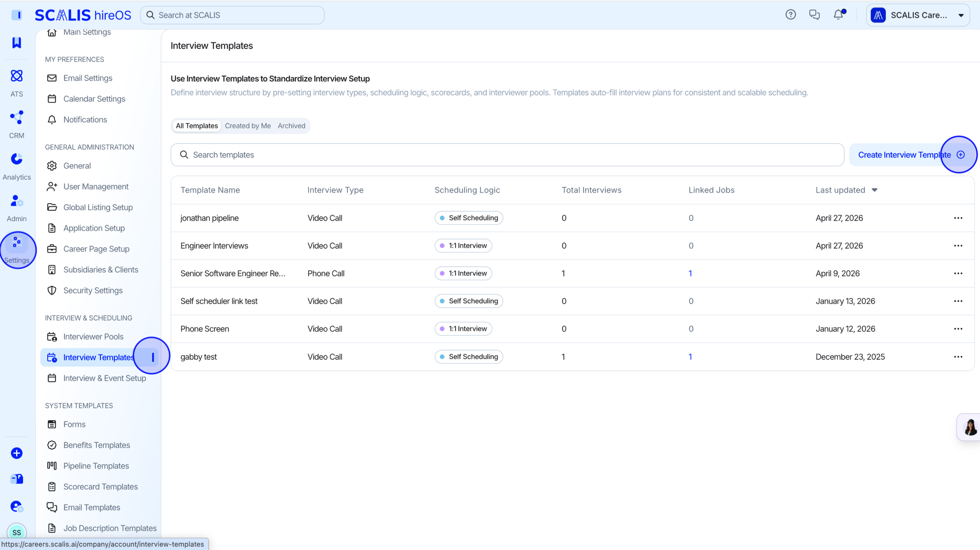Click the Self Scheduling badge on gabby test
The width and height of the screenshot is (980, 550).
point(468,357)
